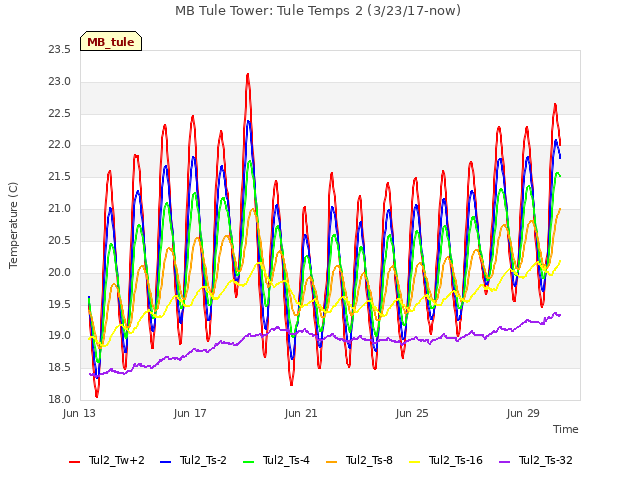Click the 22.5 y-axis tick label
The width and height of the screenshot is (640, 480).
click(x=60, y=113)
